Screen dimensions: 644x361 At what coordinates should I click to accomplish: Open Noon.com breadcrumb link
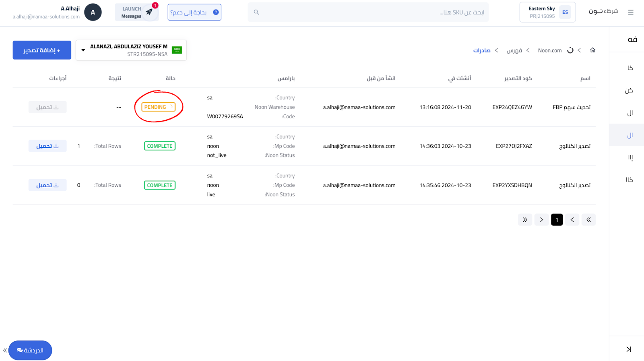550,50
